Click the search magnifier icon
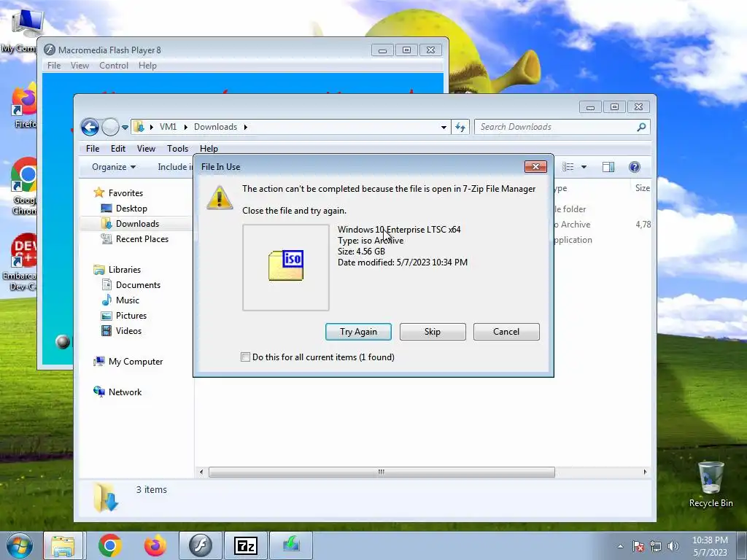 (641, 127)
